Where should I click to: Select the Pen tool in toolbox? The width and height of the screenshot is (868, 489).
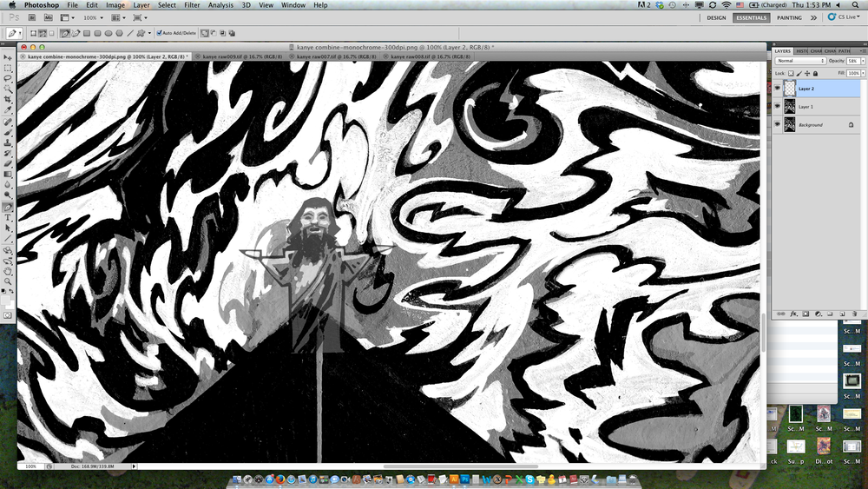[8, 208]
